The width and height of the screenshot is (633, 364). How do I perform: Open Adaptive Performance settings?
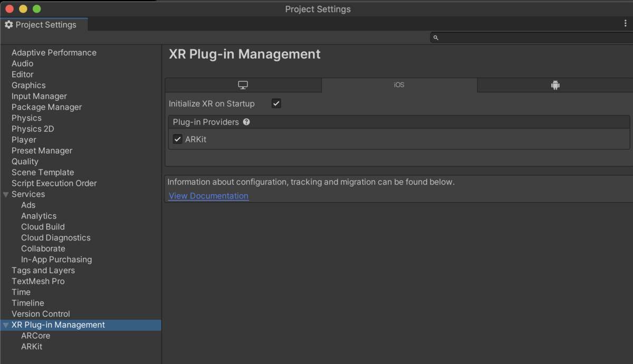tap(54, 53)
